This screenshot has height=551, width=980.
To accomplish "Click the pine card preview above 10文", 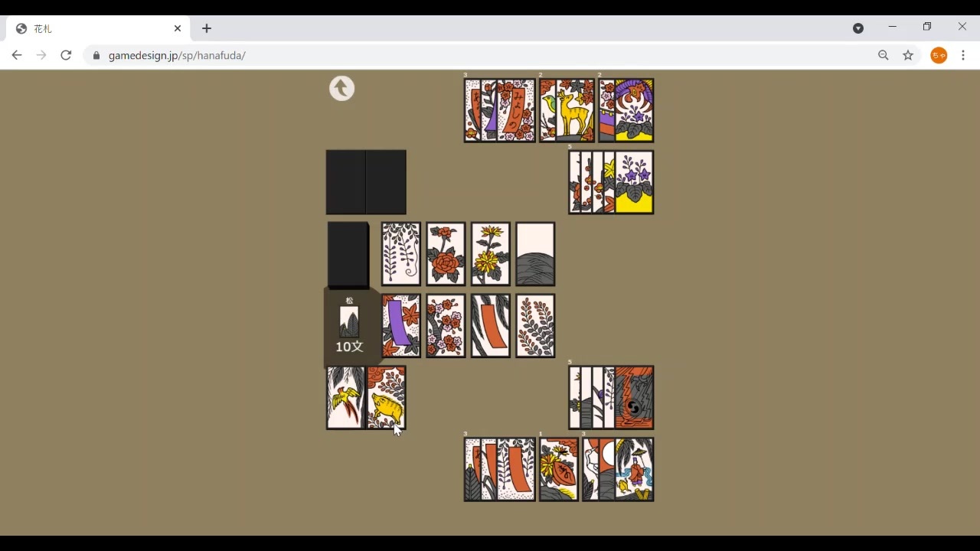I will click(349, 321).
